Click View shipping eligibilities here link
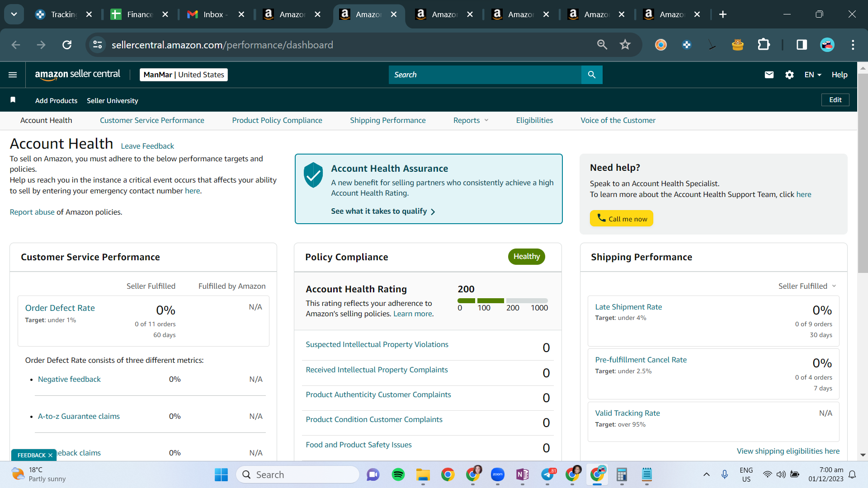868x488 pixels. click(x=788, y=451)
